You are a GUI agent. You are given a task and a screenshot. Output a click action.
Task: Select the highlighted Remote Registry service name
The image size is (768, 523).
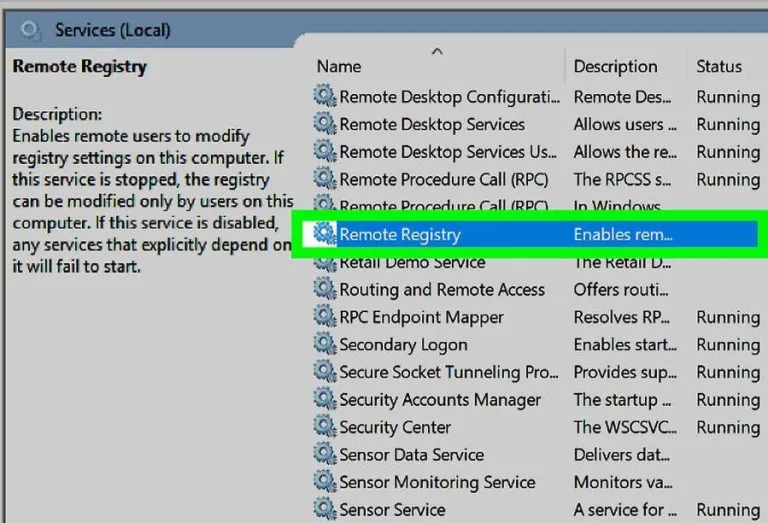tap(400, 235)
